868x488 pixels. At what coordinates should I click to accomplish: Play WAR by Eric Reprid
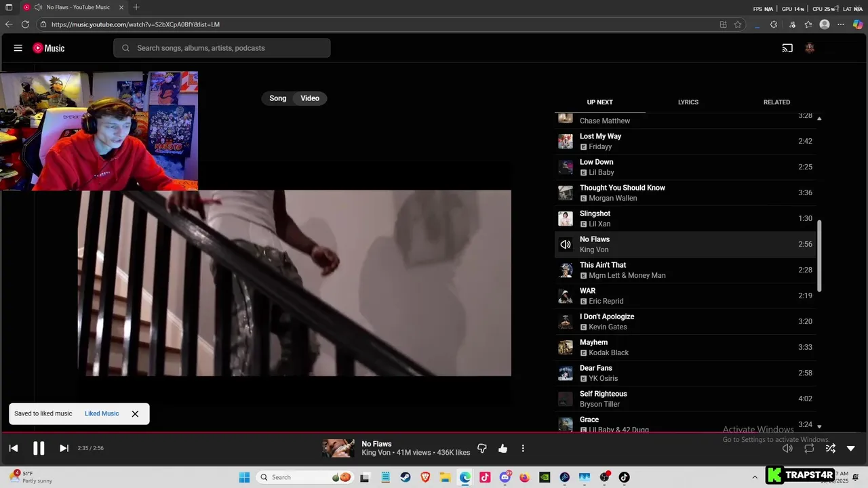(x=685, y=296)
